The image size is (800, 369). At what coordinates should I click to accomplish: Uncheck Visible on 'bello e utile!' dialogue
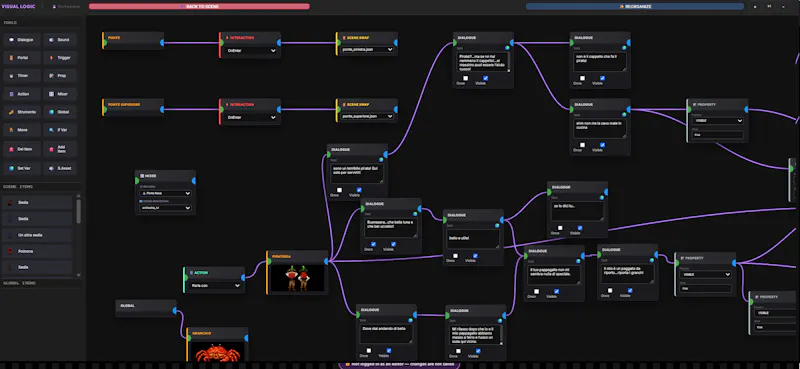[x=475, y=256]
